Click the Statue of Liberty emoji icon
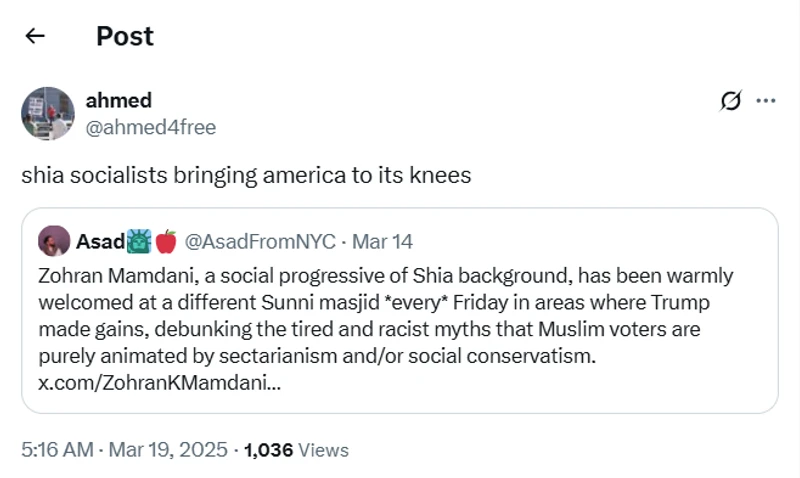800x478 pixels. (139, 241)
